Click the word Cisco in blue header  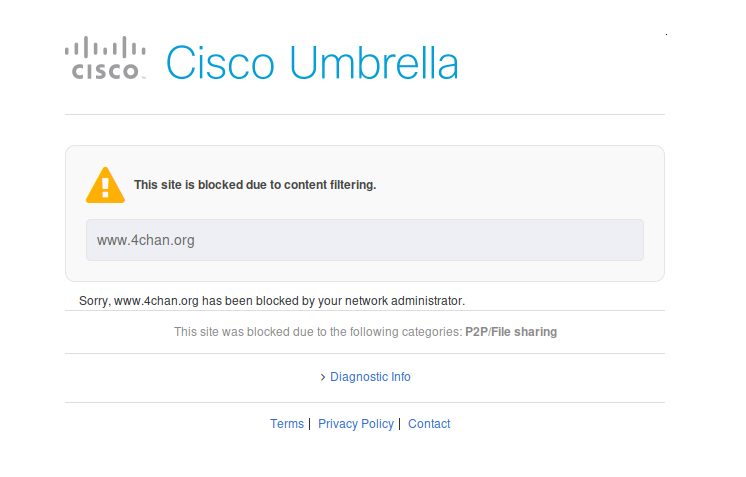click(220, 63)
